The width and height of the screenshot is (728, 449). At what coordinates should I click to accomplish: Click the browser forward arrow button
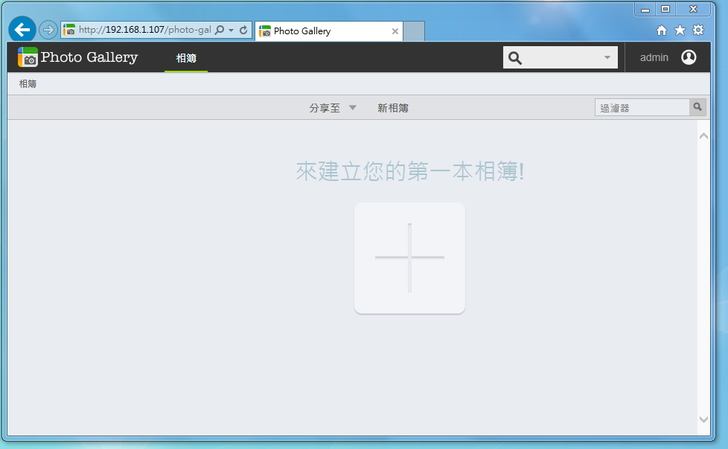pos(48,30)
